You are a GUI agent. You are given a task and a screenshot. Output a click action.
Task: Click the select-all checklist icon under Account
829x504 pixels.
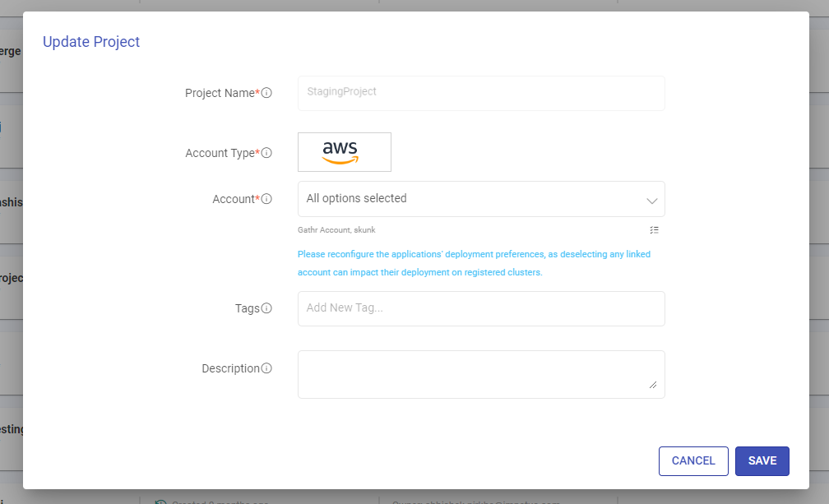(x=654, y=230)
